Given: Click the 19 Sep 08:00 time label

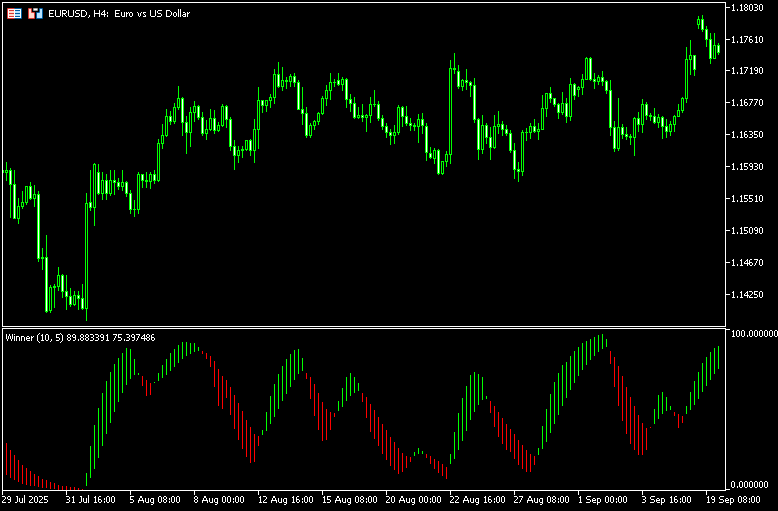Looking at the screenshot, I should pyautogui.click(x=733, y=499).
